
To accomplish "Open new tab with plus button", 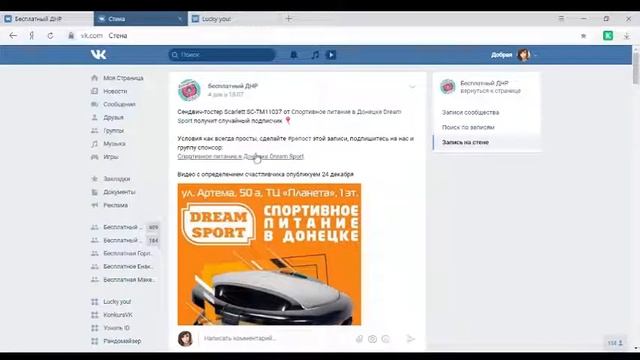I will pyautogui.click(x=289, y=19).
